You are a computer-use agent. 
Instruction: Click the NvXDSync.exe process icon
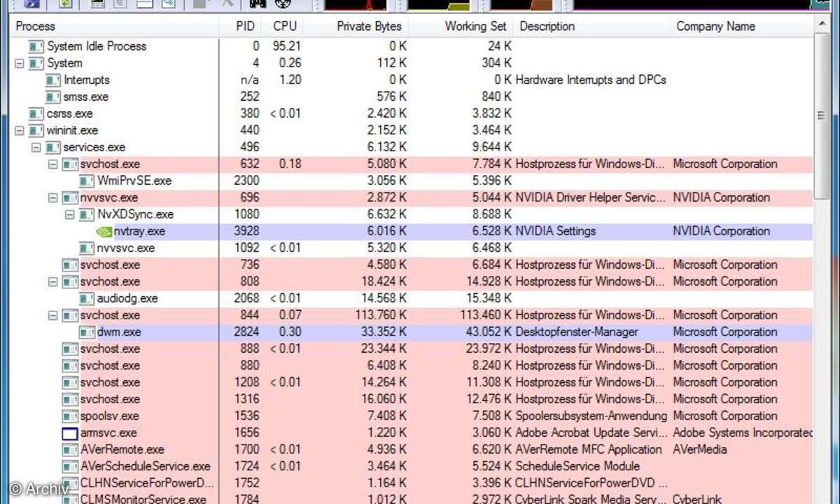coord(87,214)
